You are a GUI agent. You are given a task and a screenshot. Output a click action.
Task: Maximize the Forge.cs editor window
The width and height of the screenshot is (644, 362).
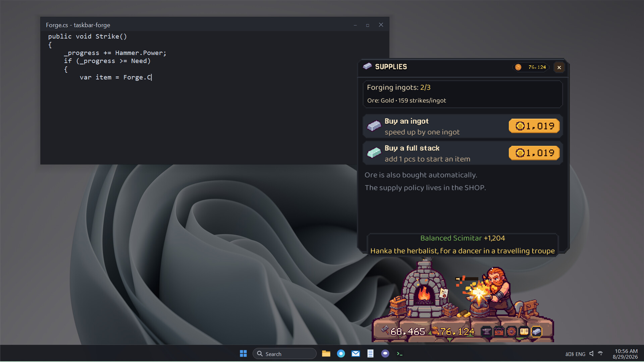coord(368,25)
